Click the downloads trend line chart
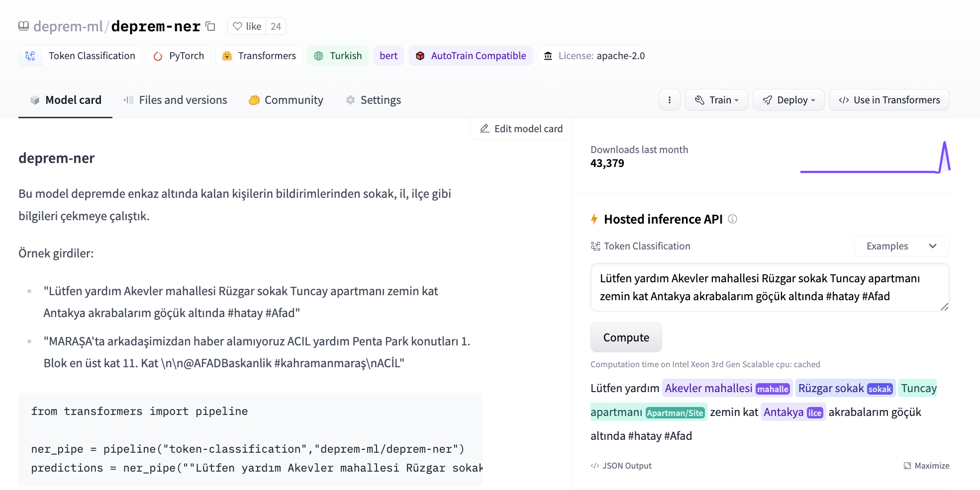This screenshot has width=980, height=490. (875, 159)
